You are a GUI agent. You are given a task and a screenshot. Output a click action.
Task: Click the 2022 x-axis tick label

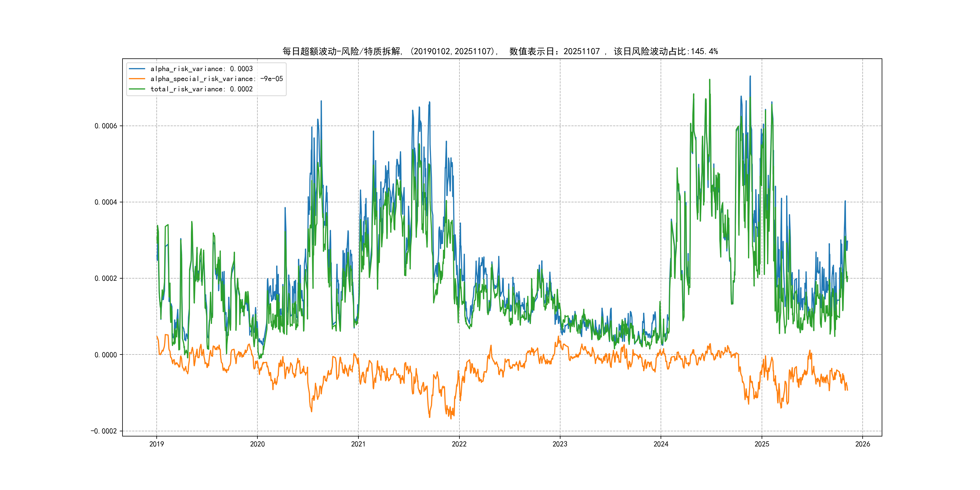click(459, 444)
